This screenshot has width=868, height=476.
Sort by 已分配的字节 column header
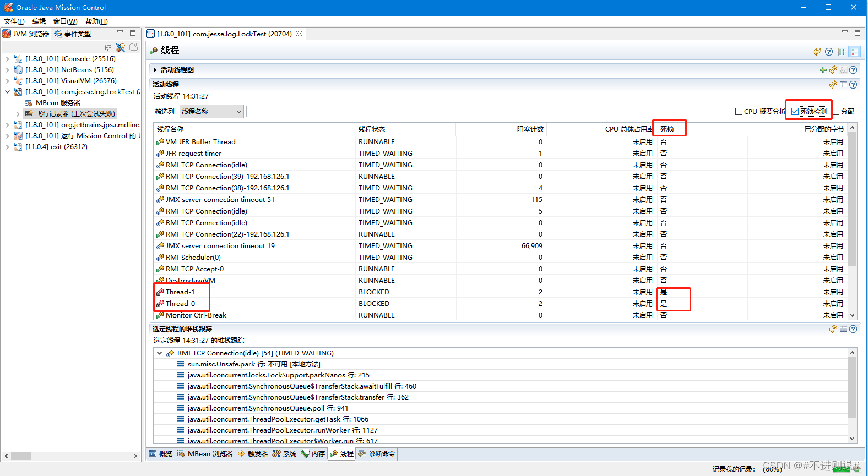click(x=797, y=129)
